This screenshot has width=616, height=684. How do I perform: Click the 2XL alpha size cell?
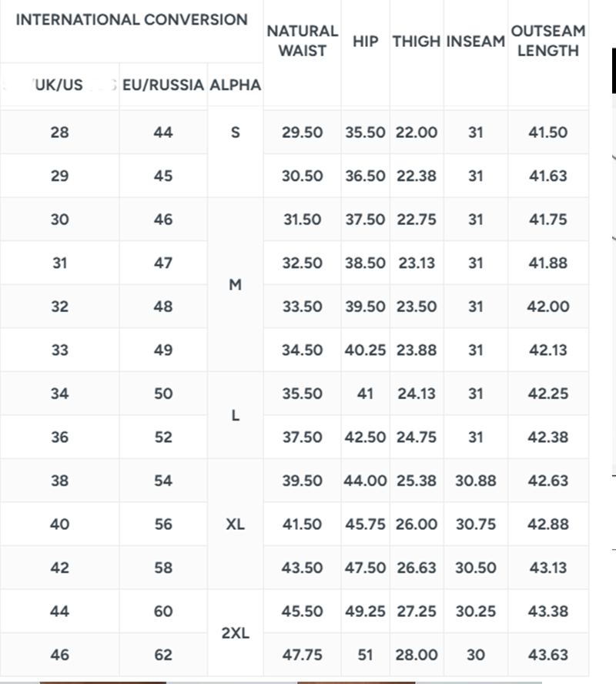tap(235, 634)
